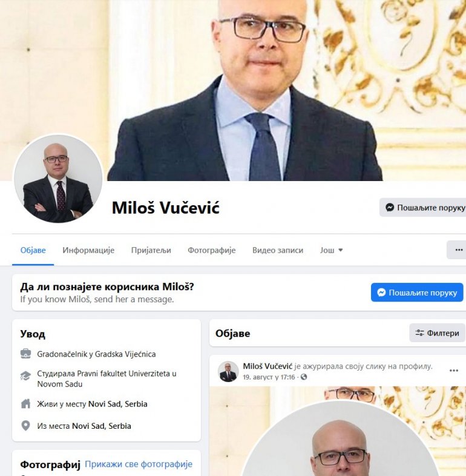Open the Филтери posts filter

point(437,333)
